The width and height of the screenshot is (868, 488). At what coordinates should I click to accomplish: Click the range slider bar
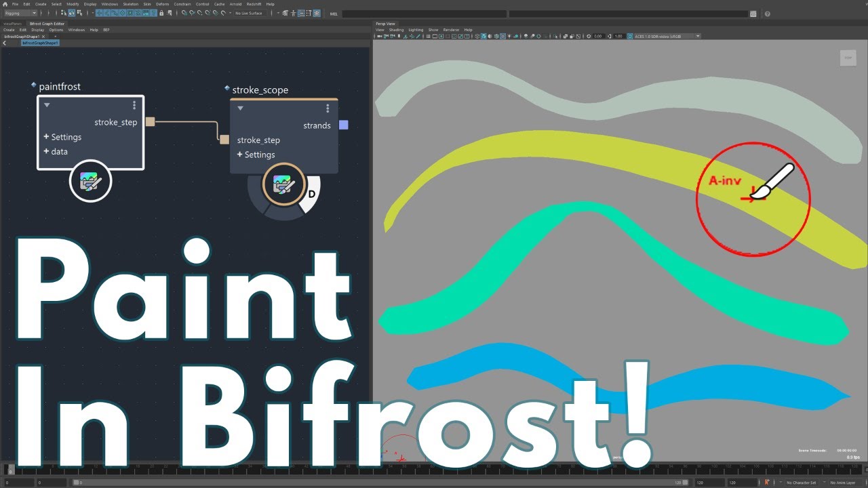(x=380, y=483)
